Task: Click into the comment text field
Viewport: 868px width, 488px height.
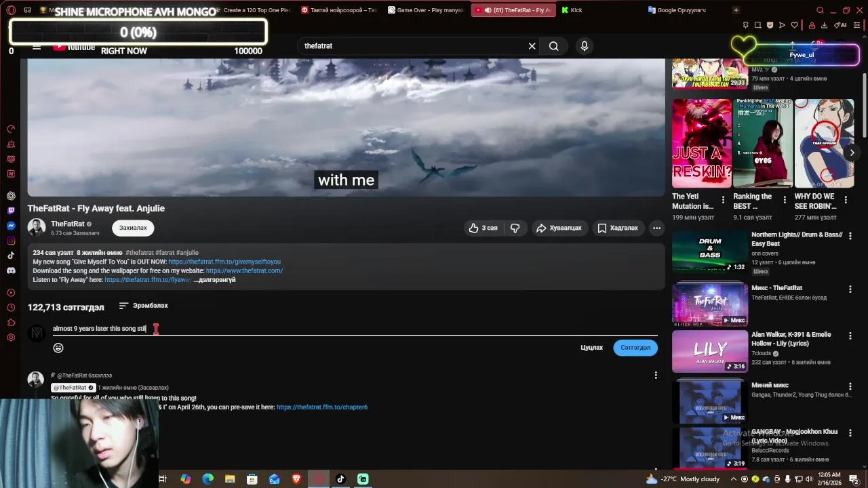Action: coord(355,329)
